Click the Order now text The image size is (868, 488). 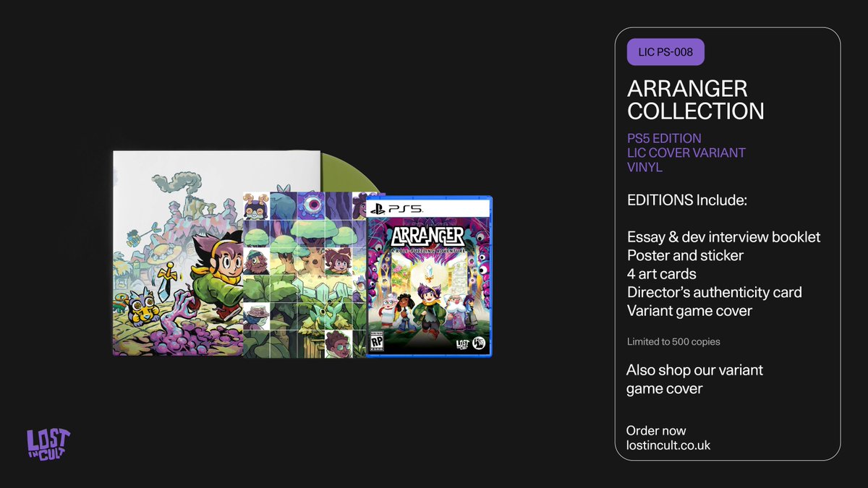(656, 431)
